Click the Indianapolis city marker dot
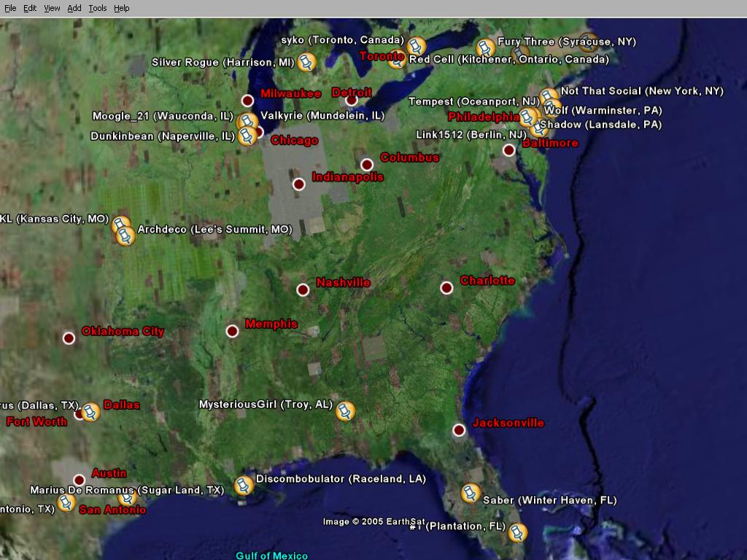This screenshot has height=560, width=747. point(298,184)
